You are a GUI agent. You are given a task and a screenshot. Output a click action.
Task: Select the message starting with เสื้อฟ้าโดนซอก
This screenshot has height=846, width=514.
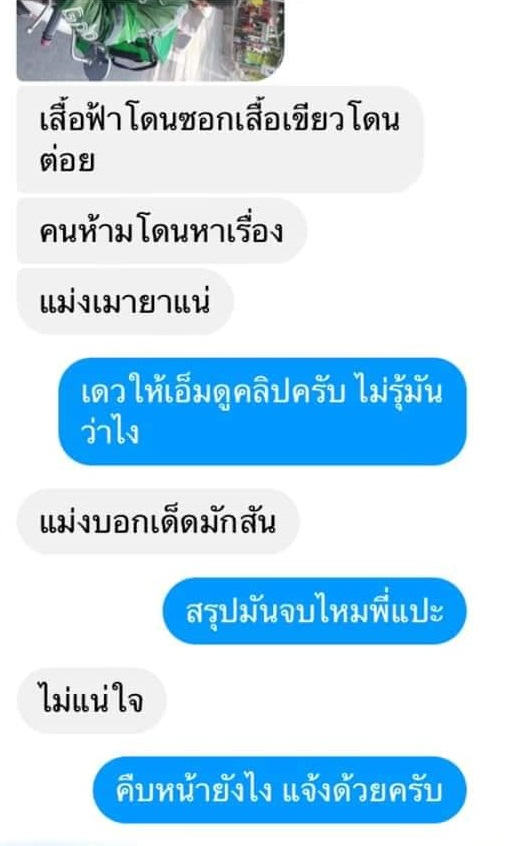coord(220,139)
